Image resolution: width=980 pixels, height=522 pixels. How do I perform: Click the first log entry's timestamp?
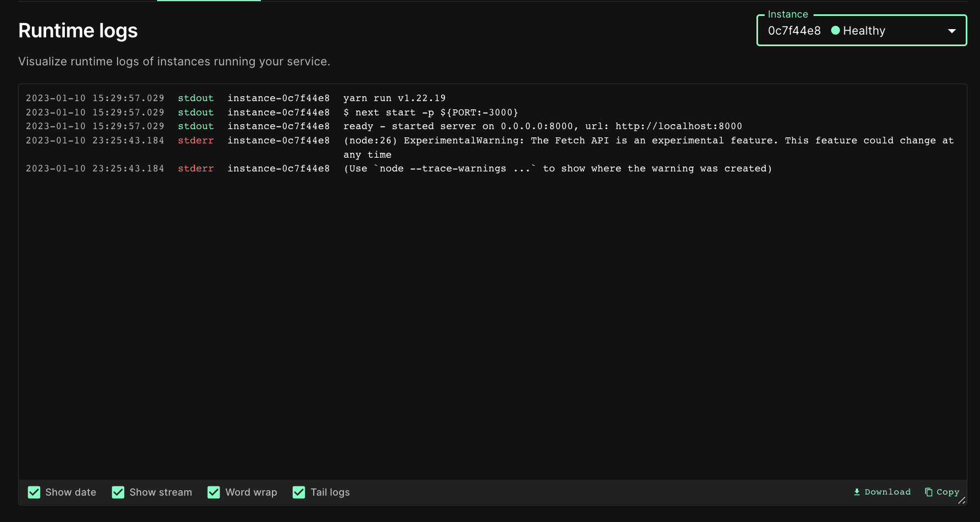pos(94,98)
